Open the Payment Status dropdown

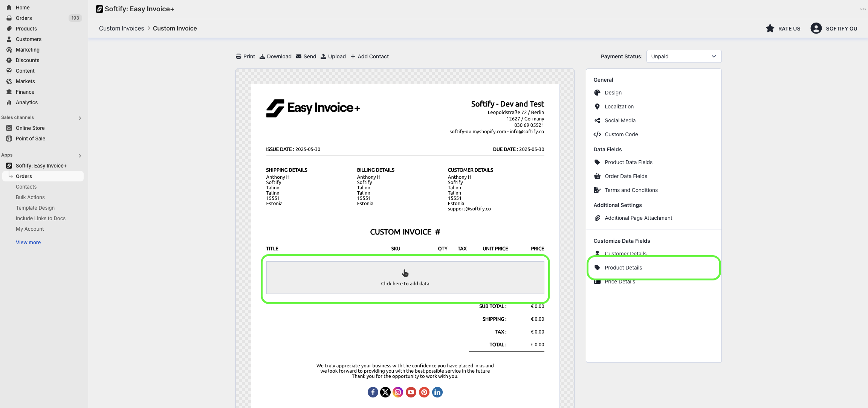point(683,56)
